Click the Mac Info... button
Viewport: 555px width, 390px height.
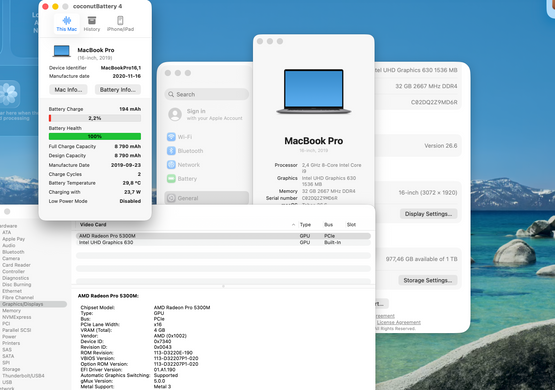(x=68, y=90)
